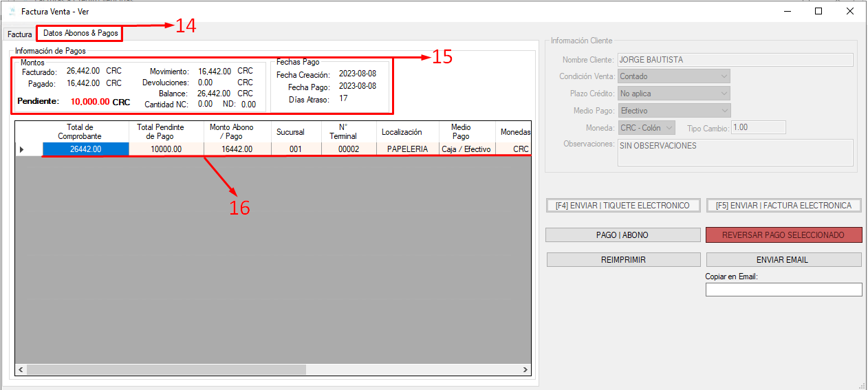Viewport: 868px width, 390px height.
Task: Click the Total de Comprobante column header
Action: click(x=85, y=132)
